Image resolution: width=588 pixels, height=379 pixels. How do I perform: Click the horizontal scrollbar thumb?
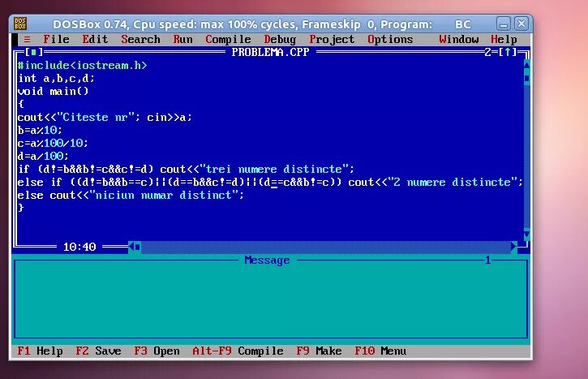tap(138, 247)
